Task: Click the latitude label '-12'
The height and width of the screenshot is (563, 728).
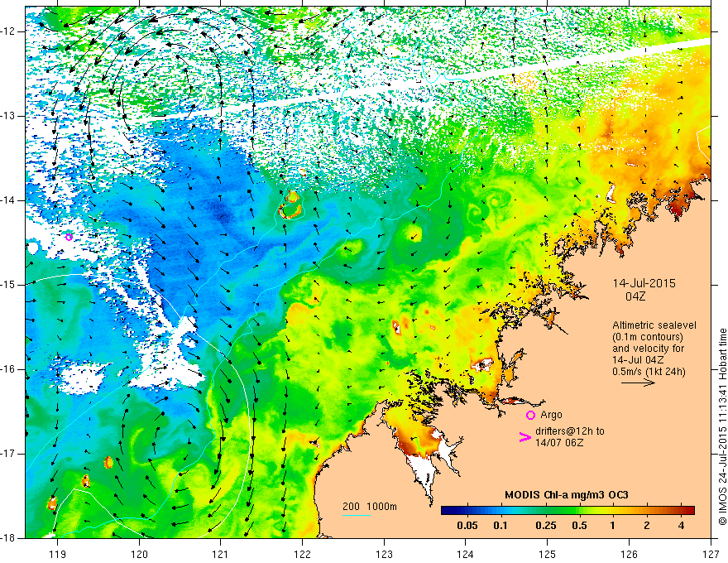Action: pyautogui.click(x=8, y=31)
